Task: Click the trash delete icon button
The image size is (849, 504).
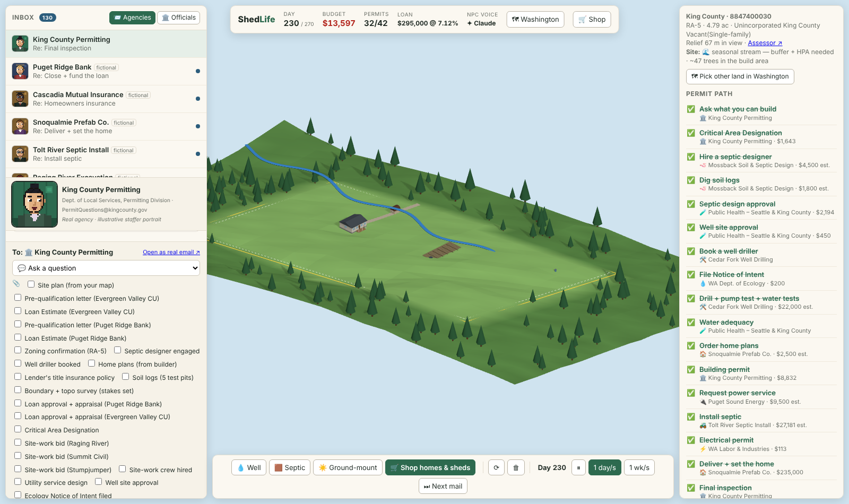Action: (516, 467)
